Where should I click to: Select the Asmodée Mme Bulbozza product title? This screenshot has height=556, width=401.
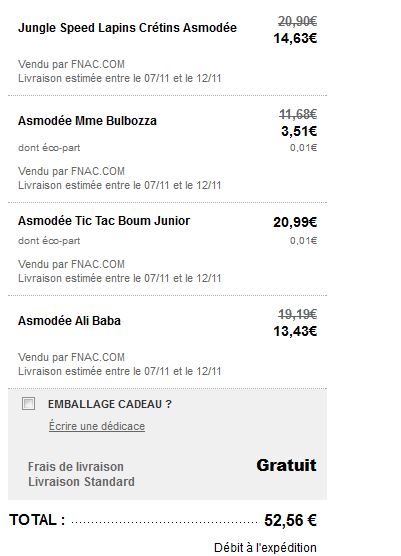(x=87, y=121)
